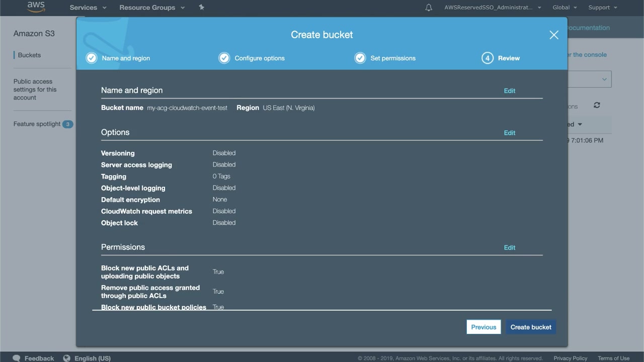Click the Default encryption value None
Screen dimensions: 644x362
coord(220,200)
